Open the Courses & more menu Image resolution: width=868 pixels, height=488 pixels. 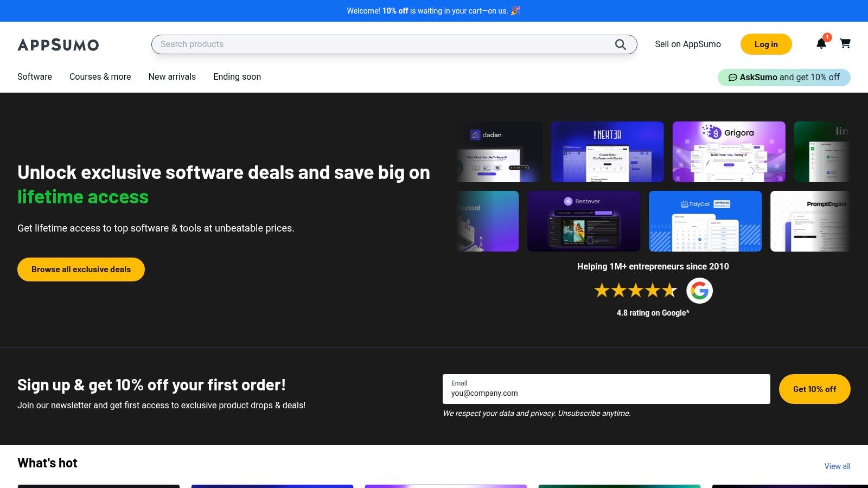[x=100, y=76]
